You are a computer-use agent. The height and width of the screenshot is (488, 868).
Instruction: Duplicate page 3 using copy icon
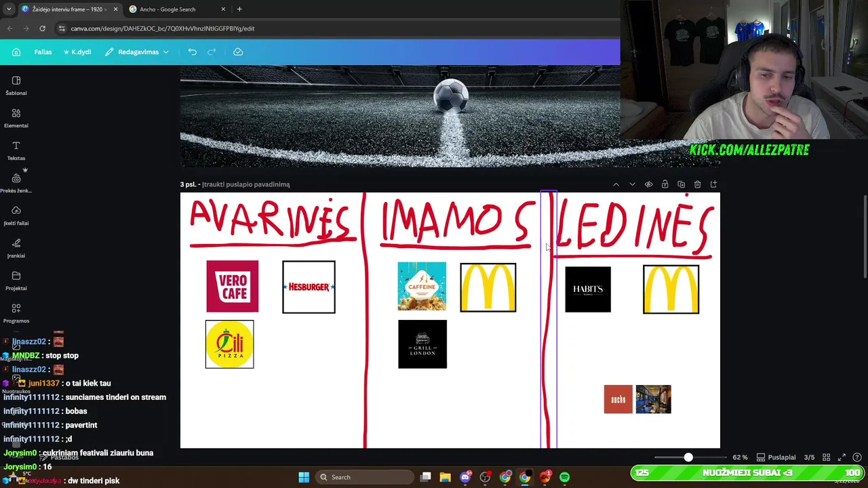pos(681,184)
